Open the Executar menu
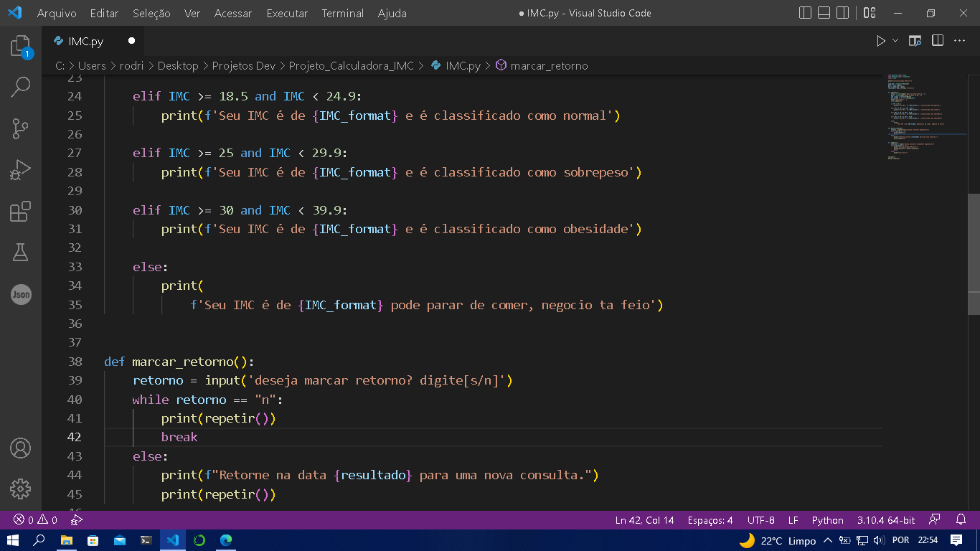Screen dimensions: 980x551 [287, 13]
